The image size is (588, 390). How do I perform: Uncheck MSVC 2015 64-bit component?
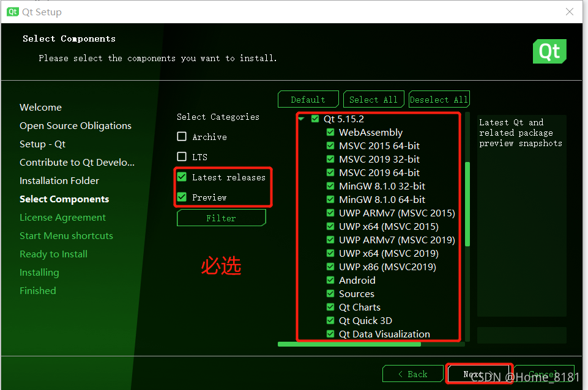tap(330, 145)
